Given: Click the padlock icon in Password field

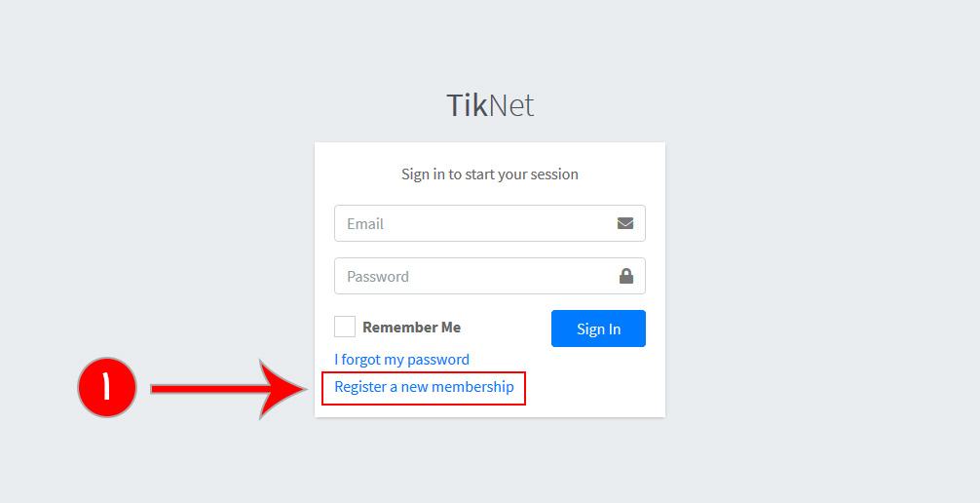Looking at the screenshot, I should pos(626,276).
